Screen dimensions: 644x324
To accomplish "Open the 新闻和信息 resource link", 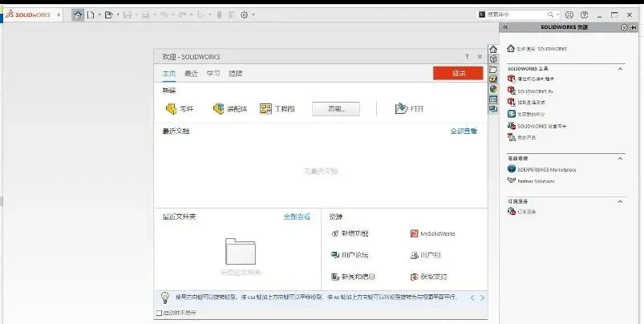I will click(x=353, y=277).
